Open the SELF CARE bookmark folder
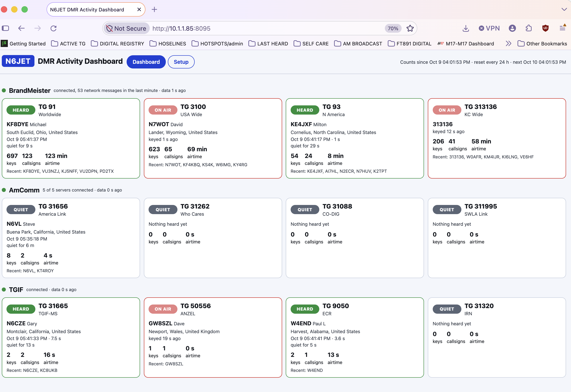 coord(311,44)
